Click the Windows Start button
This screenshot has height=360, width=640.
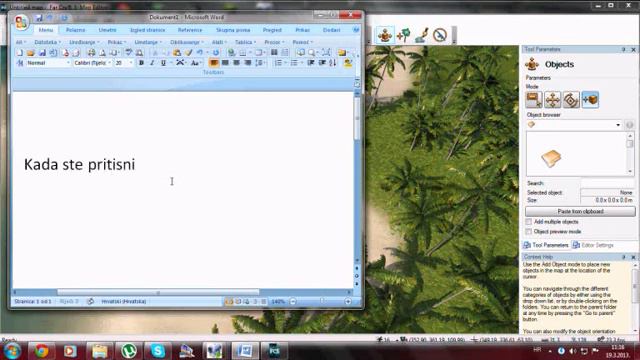coord(12,351)
